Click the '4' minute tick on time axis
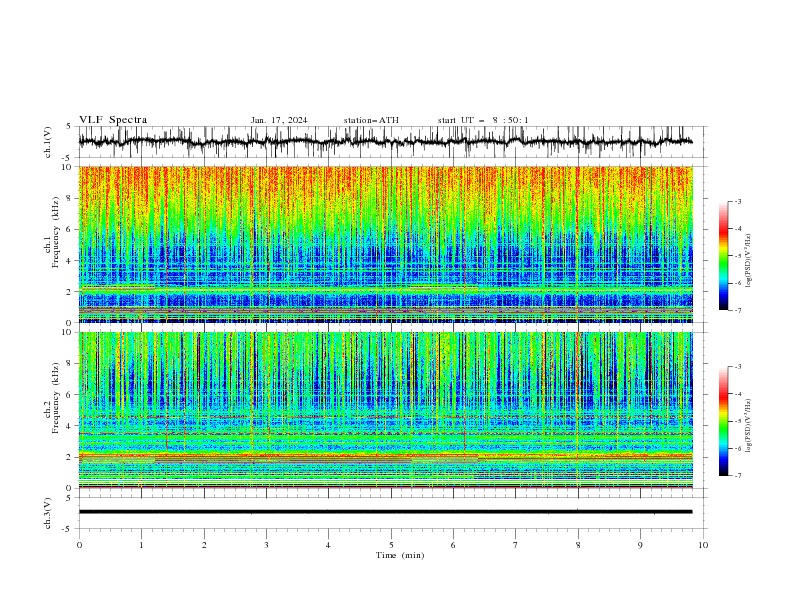This screenshot has width=792, height=612. point(328,545)
